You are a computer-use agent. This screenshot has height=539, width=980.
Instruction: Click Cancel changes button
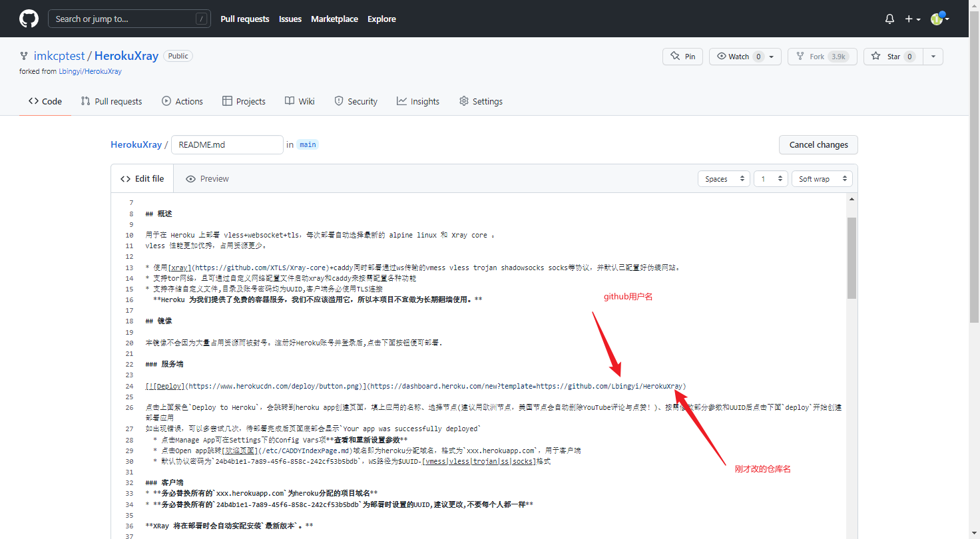(818, 144)
